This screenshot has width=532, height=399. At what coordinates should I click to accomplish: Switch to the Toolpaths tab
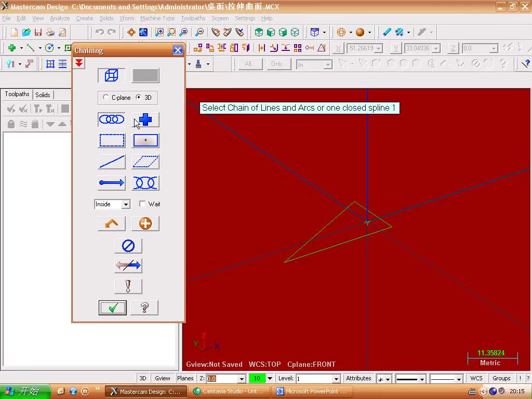17,94
